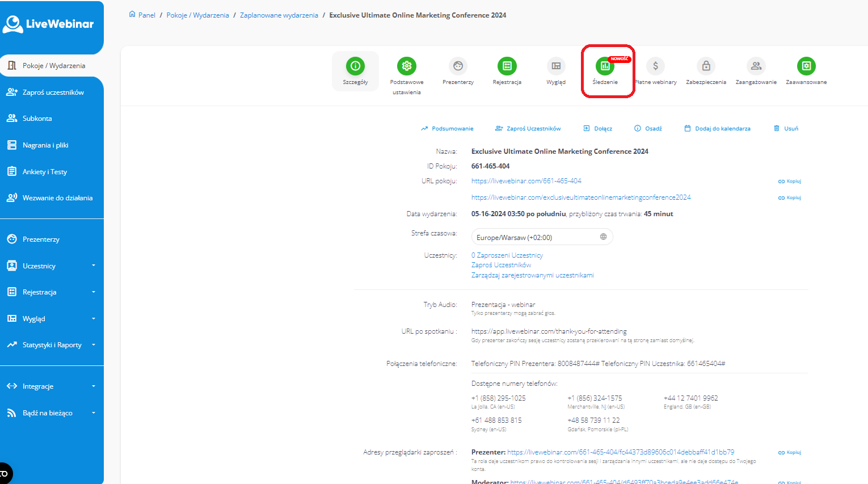Click the Zaangażowanie people icon
Screen dimensions: 868x484
coord(756,66)
